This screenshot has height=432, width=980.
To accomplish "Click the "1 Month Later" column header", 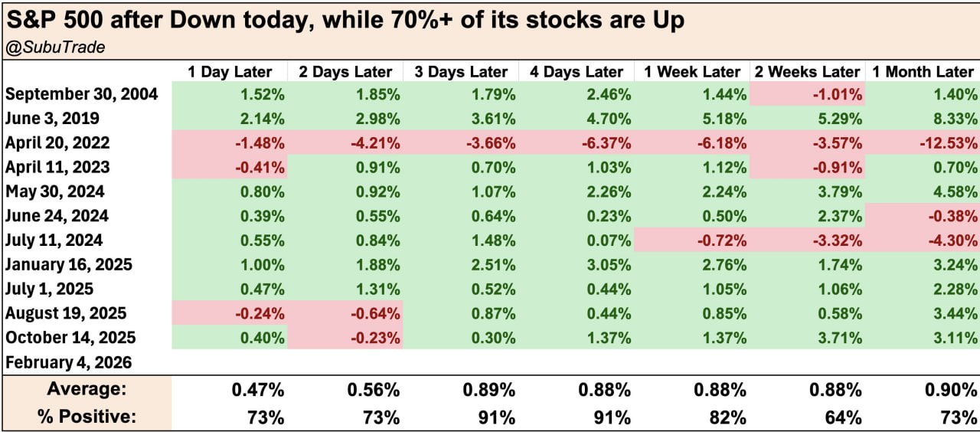I will 923,72.
